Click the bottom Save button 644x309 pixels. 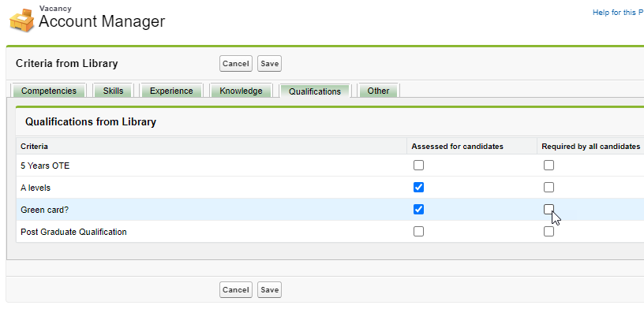click(x=269, y=290)
